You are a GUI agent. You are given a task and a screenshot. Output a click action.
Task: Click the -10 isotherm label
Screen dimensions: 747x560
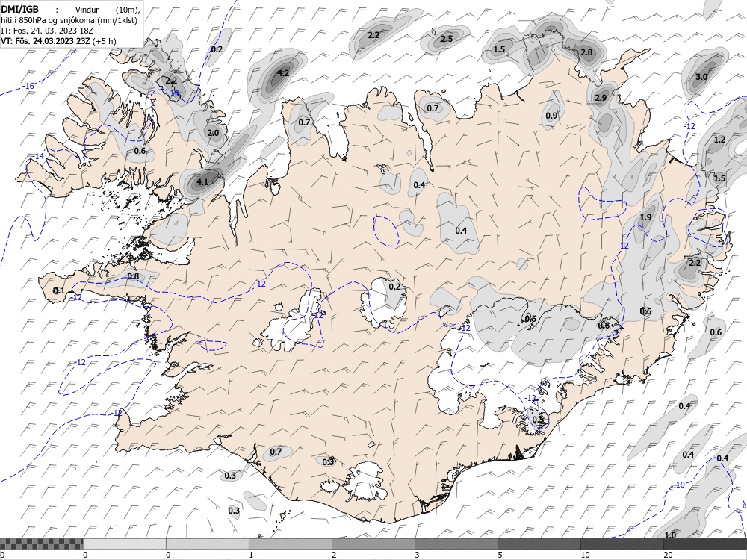(679, 485)
